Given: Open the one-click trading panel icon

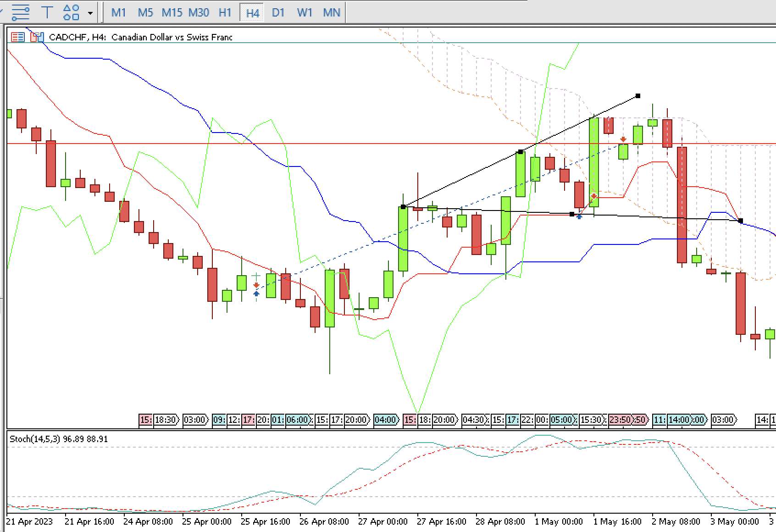Looking at the screenshot, I should (17, 37).
